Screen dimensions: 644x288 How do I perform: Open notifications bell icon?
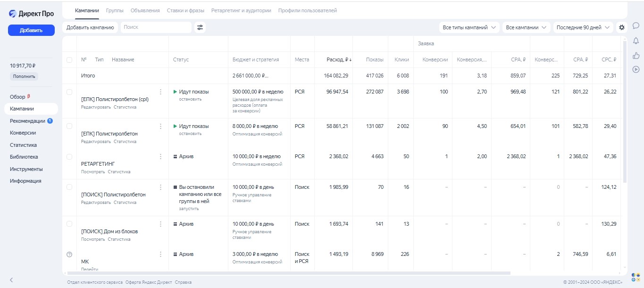point(636,41)
